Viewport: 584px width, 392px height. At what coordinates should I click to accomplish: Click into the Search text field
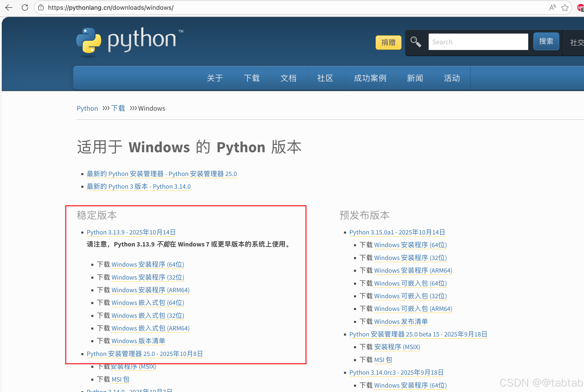coord(478,42)
